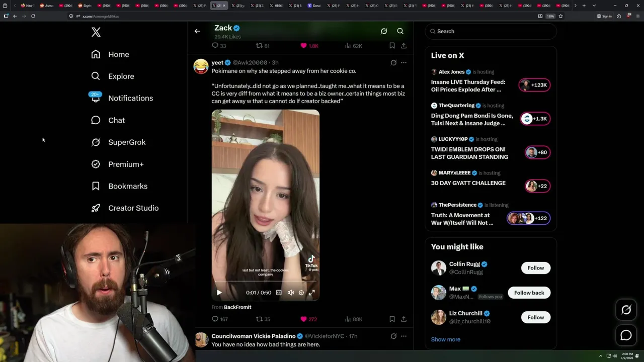Open floating messages chat button
Screen dimensions: 644x362
pos(626,335)
